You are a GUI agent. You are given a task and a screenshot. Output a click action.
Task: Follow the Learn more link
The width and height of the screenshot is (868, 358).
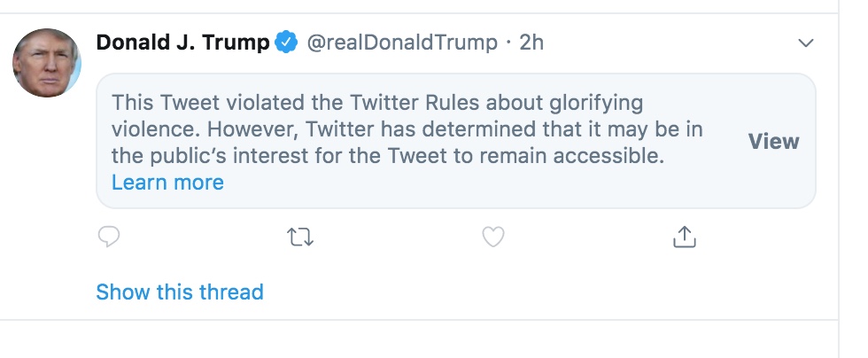[x=167, y=183]
